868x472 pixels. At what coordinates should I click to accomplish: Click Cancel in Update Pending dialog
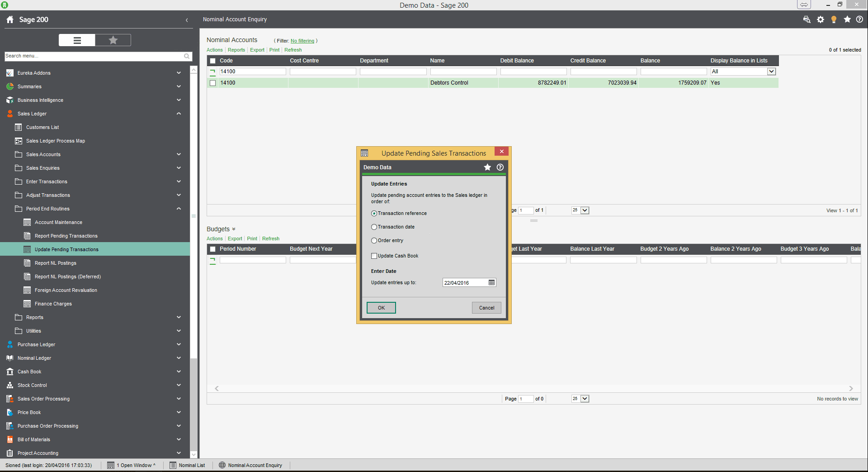tap(486, 308)
